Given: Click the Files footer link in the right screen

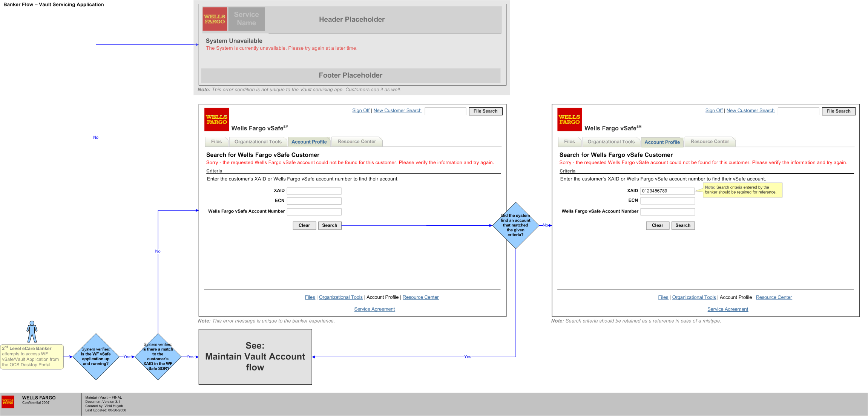Looking at the screenshot, I should (663, 297).
